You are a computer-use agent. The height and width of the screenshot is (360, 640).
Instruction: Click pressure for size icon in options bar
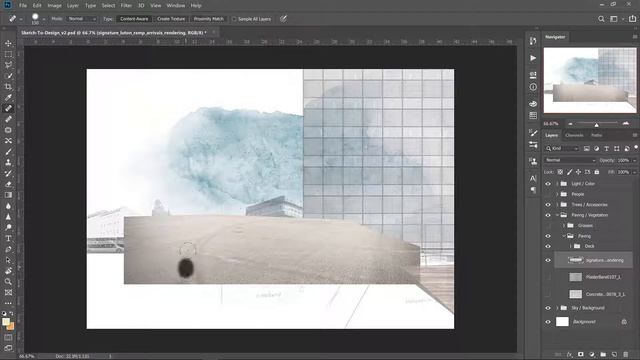click(283, 19)
